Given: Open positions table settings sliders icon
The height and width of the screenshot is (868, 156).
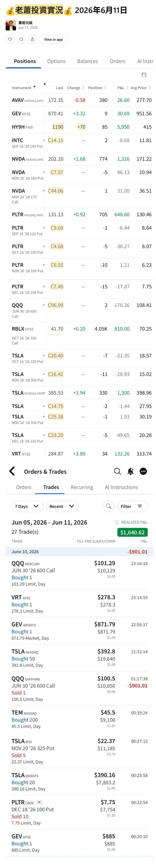Looking at the screenshot, I should point(144,75).
